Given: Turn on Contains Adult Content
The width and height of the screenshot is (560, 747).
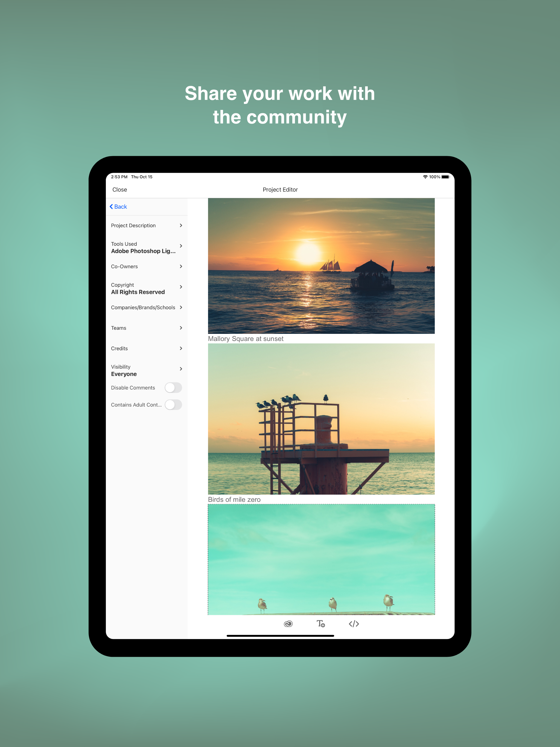Looking at the screenshot, I should click(173, 405).
